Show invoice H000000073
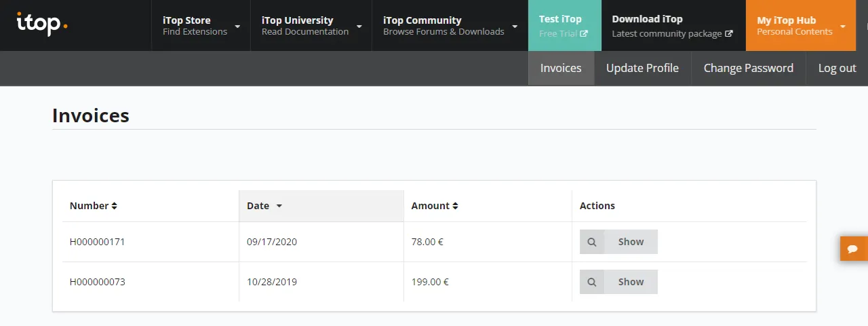Image resolution: width=868 pixels, height=326 pixels. (x=631, y=282)
